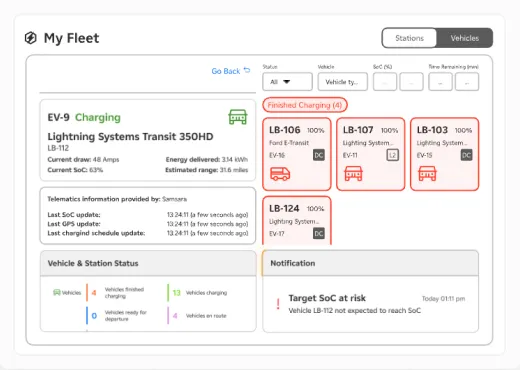Click the SoC maximum input field
Image resolution: width=520 pixels, height=370 pixels.
tap(411, 82)
